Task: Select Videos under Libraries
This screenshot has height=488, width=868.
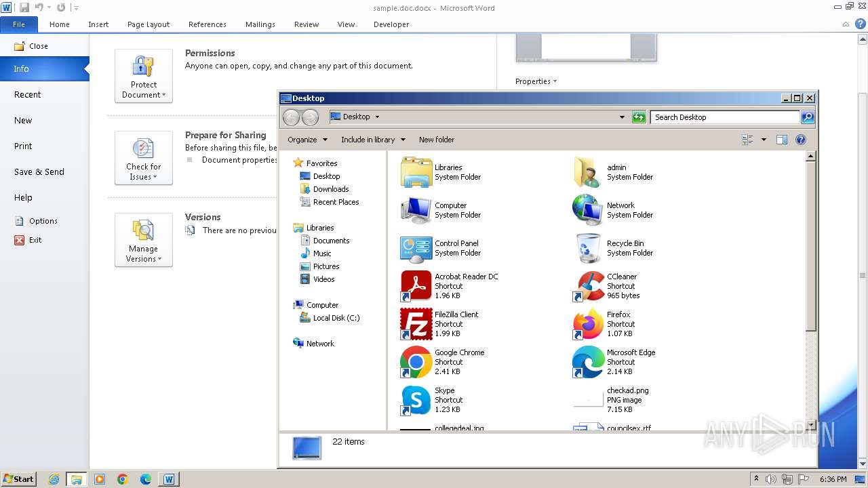Action: click(x=323, y=279)
